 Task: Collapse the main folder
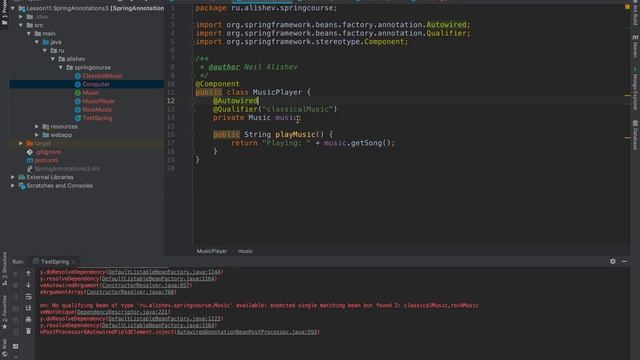tap(29, 33)
